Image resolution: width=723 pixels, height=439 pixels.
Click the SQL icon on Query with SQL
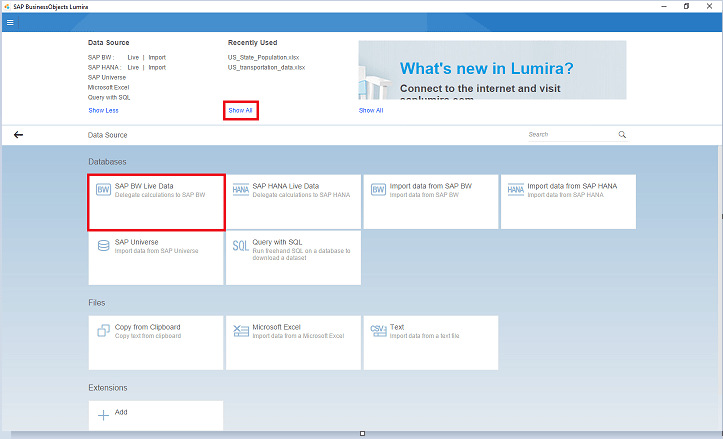pos(240,246)
